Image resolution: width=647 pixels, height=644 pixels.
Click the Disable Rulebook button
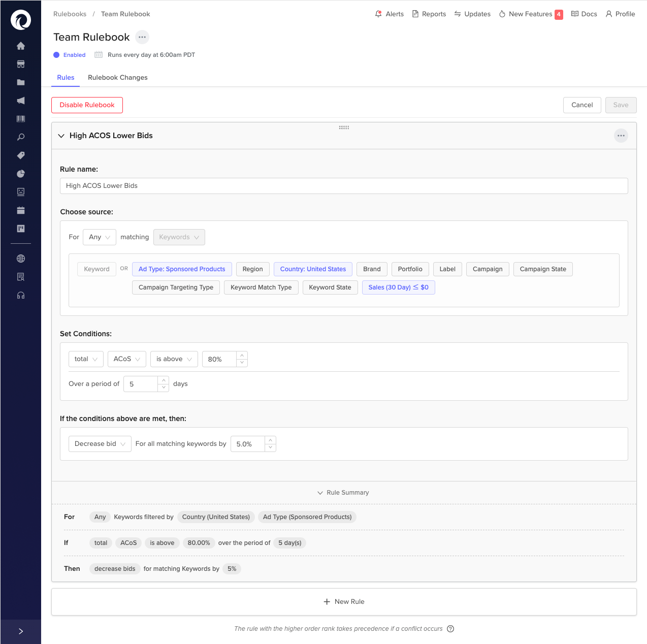pos(87,105)
